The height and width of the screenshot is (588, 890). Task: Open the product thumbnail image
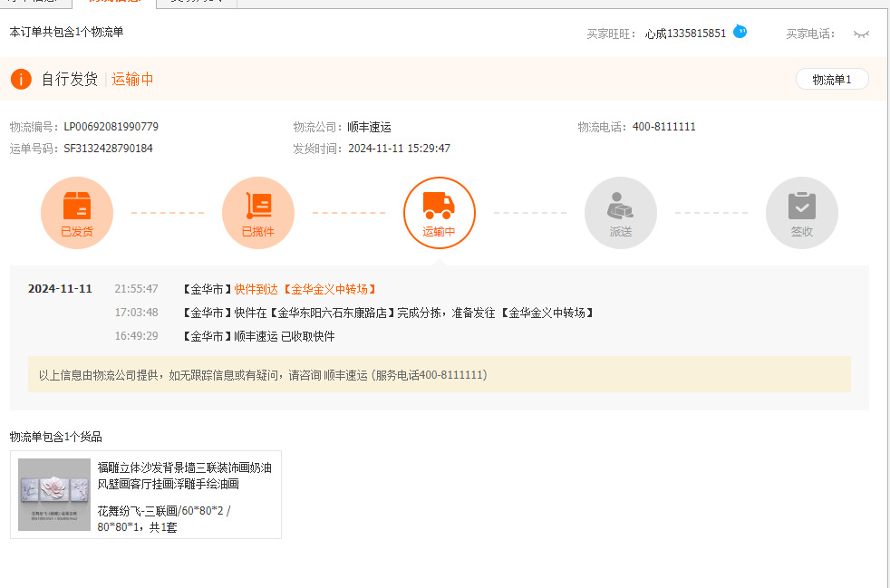coord(54,495)
